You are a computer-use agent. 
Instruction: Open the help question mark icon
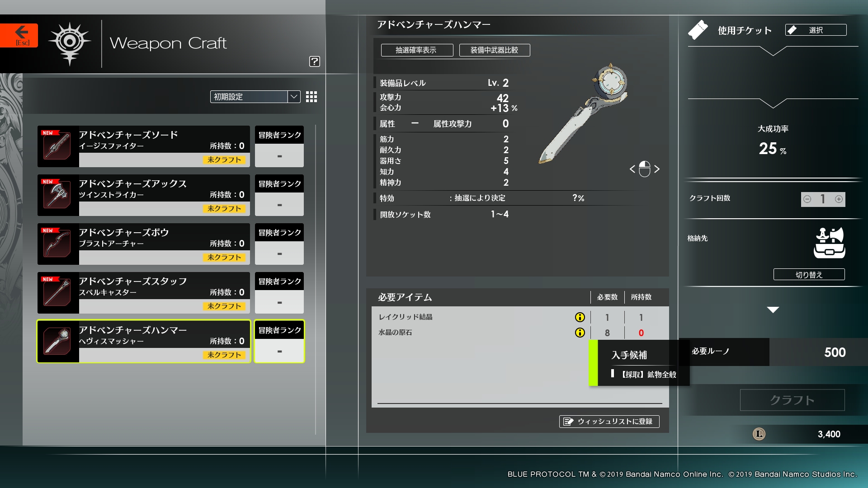tap(315, 61)
